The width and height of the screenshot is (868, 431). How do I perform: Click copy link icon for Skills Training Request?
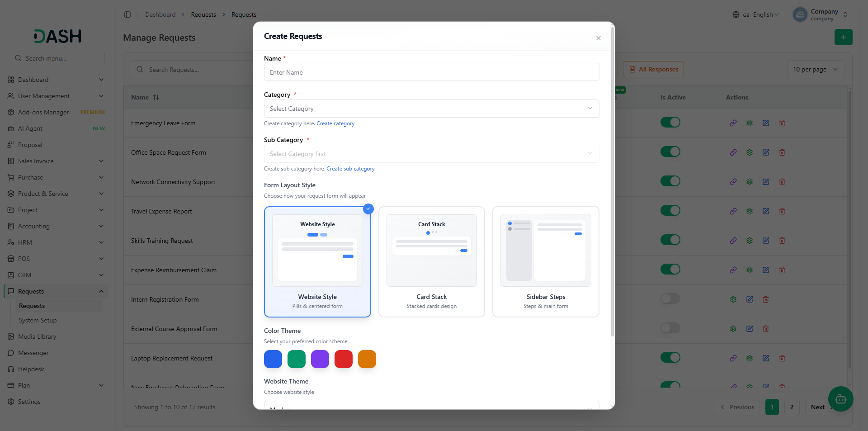point(733,241)
